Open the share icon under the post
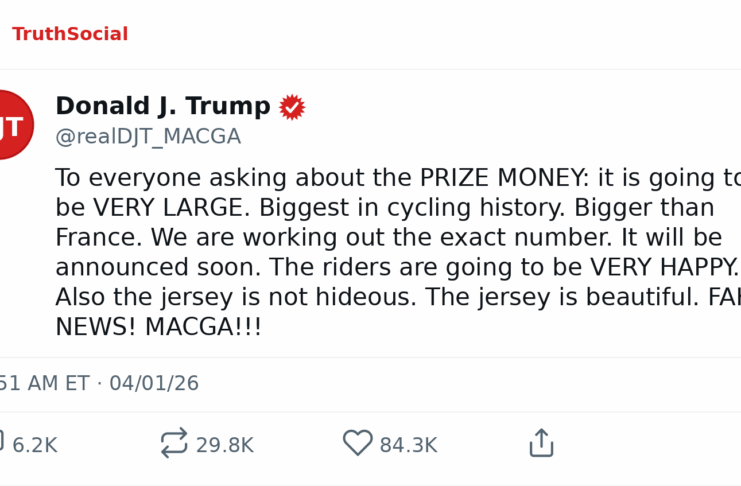The width and height of the screenshot is (741, 486). coord(541,444)
